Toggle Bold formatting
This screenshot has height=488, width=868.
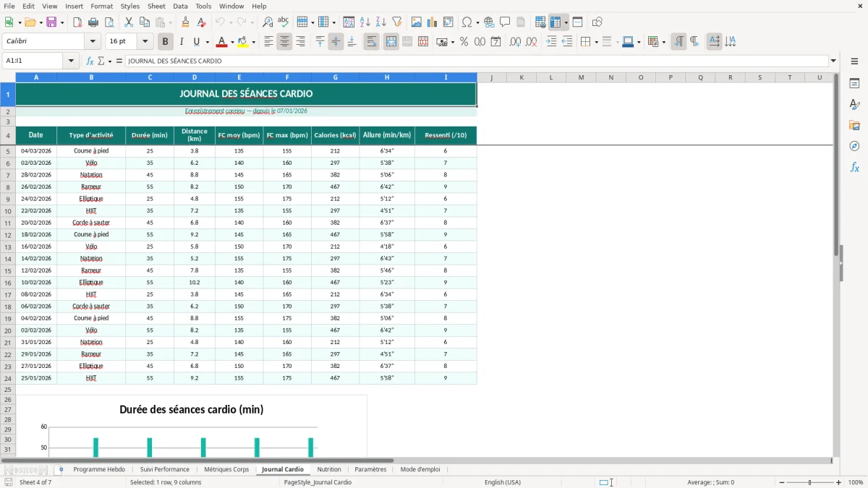166,42
